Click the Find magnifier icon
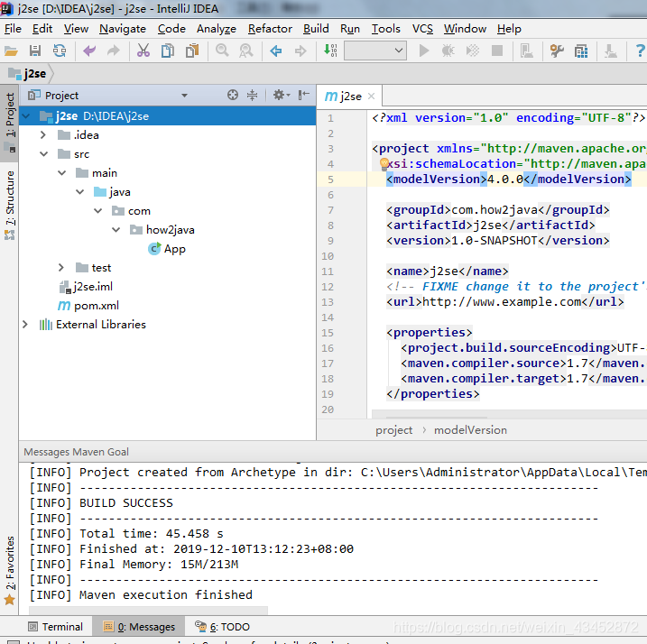Viewport: 647px width, 644px height. click(222, 51)
